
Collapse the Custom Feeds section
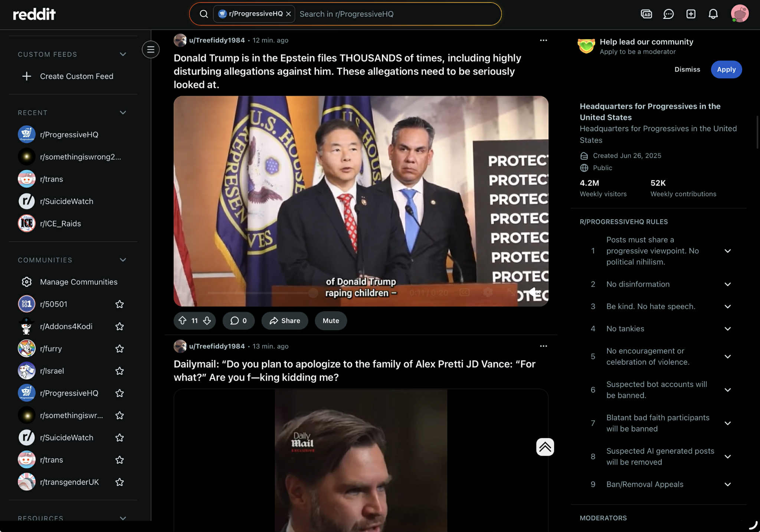[x=123, y=54]
